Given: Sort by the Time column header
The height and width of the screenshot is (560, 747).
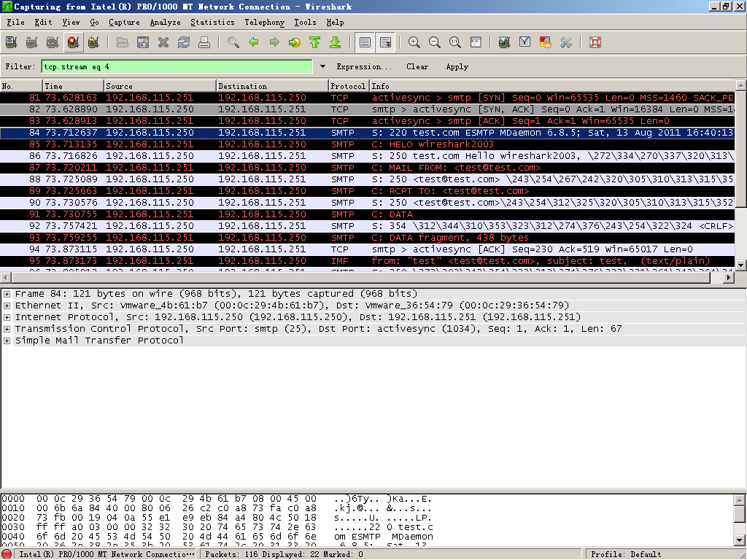Looking at the screenshot, I should coord(74,86).
